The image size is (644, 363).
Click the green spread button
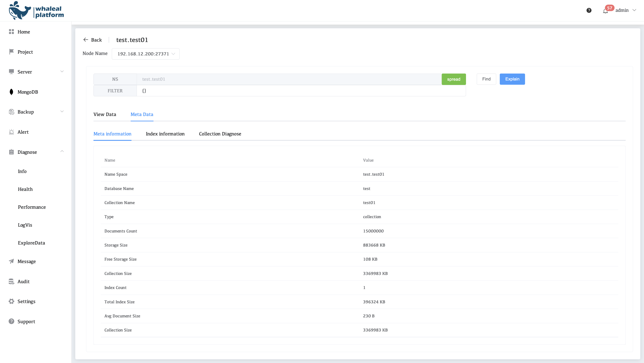click(x=453, y=79)
